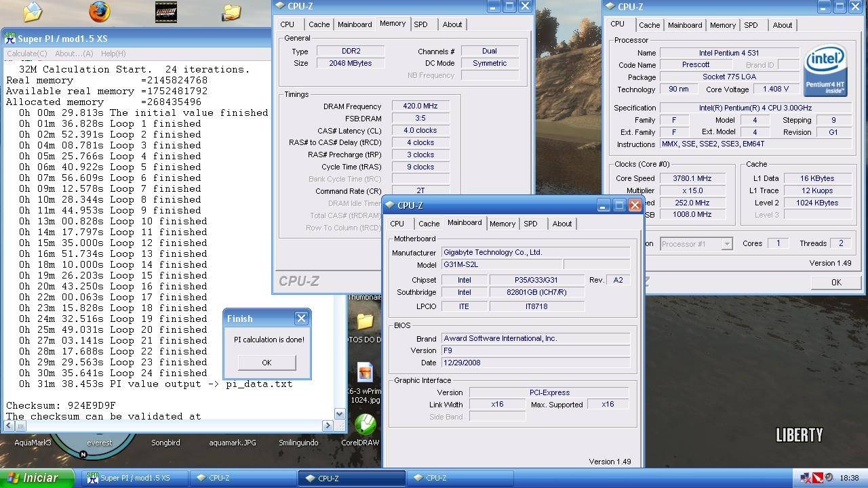868x488 pixels.
Task: Click the BIOS Date field 12/29/2008
Action: pyautogui.click(x=536, y=363)
